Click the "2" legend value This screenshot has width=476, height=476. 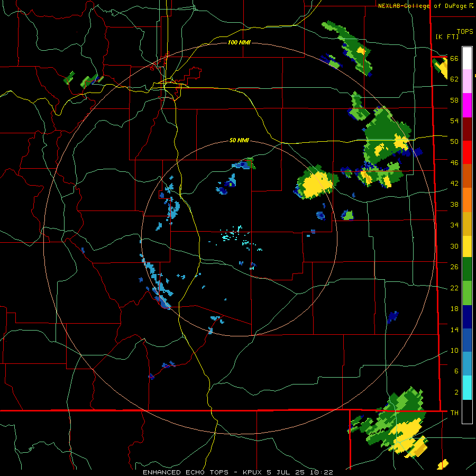click(456, 392)
